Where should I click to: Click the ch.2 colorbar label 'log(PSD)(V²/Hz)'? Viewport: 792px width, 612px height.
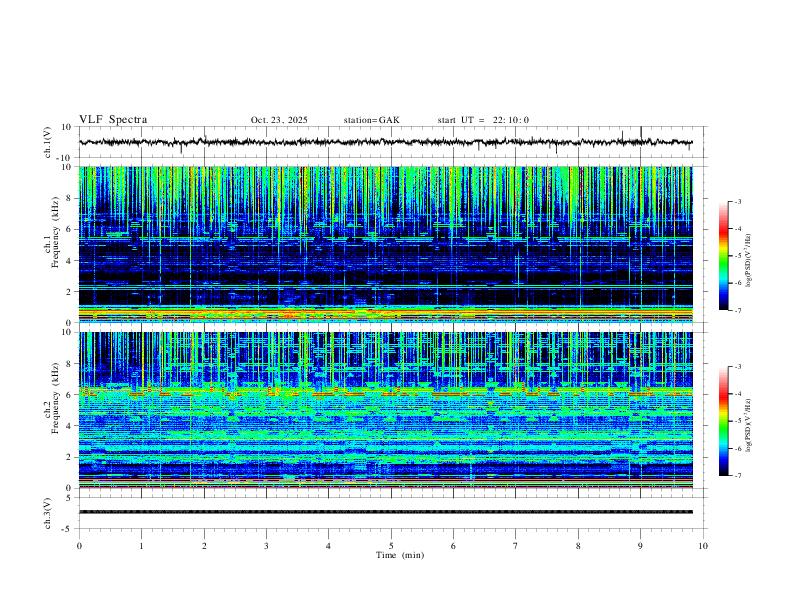(x=749, y=425)
